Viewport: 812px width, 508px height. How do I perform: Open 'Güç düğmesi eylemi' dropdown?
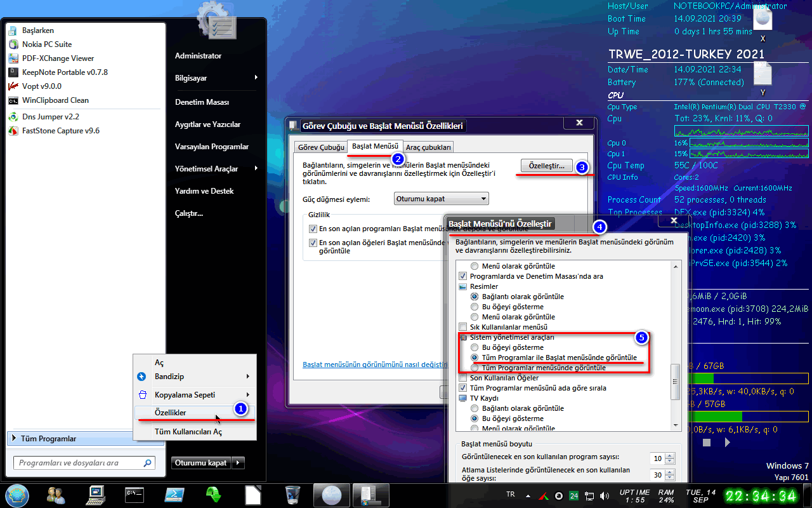[442, 199]
